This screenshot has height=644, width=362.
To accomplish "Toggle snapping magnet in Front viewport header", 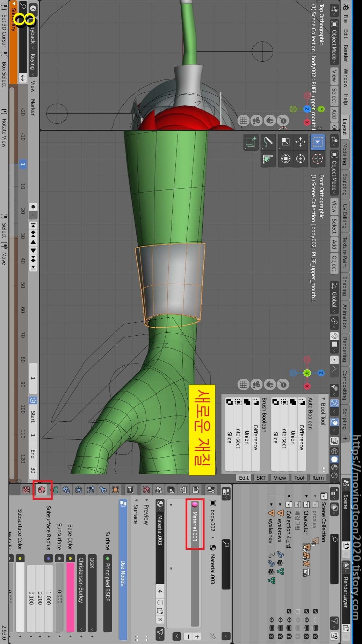I will point(334,336).
